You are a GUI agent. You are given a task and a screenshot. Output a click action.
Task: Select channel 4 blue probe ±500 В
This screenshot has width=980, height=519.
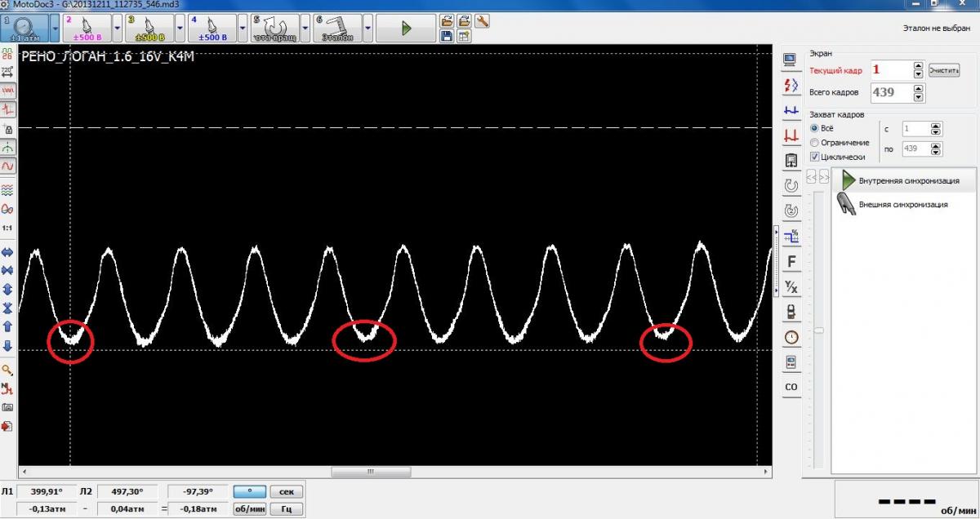click(212, 29)
